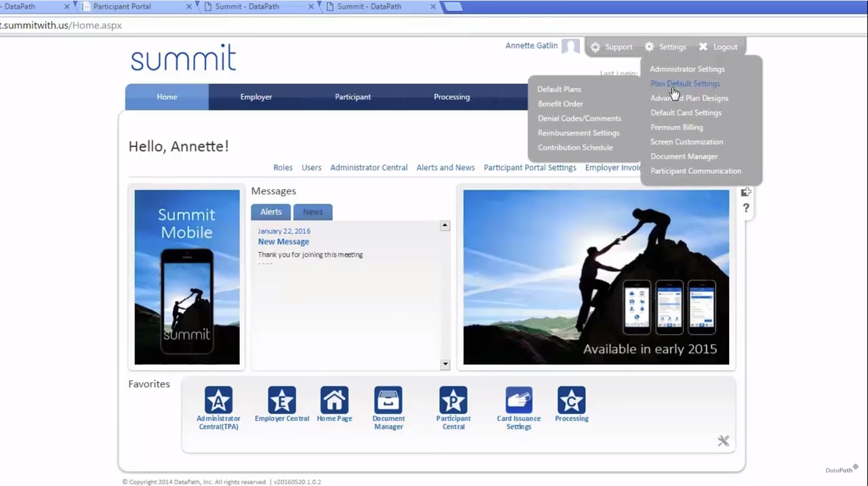Switch to the News messages tab
This screenshot has width=868, height=486.
tap(313, 212)
